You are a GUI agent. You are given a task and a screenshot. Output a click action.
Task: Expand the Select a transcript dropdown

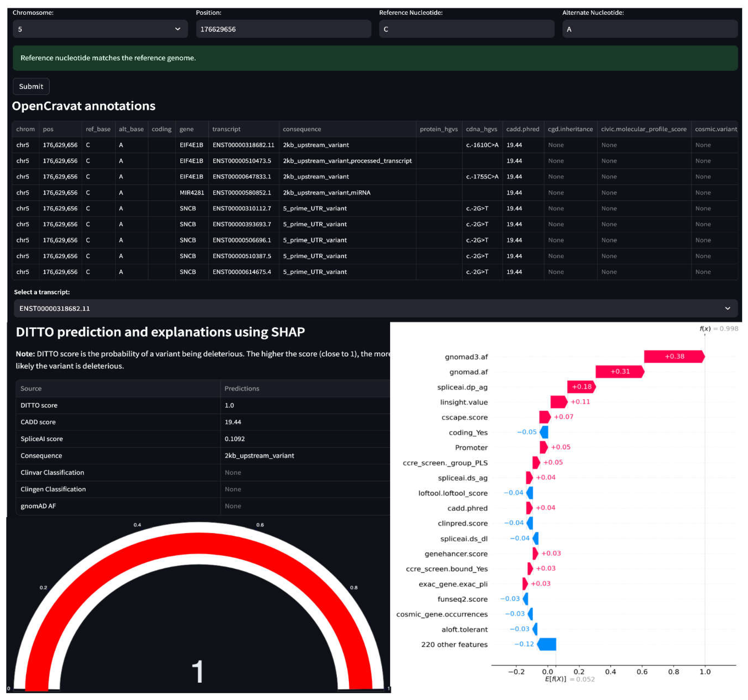point(727,308)
